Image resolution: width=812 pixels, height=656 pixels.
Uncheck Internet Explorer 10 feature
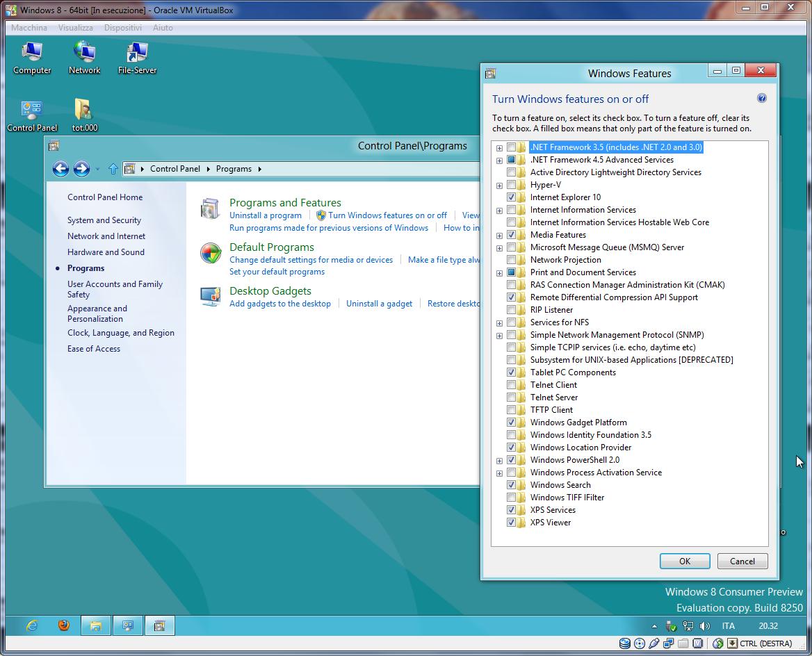point(511,197)
